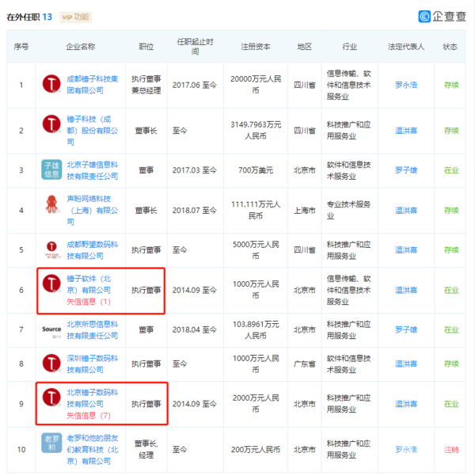Click 5000万元人民币 capital cell

pyautogui.click(x=256, y=250)
